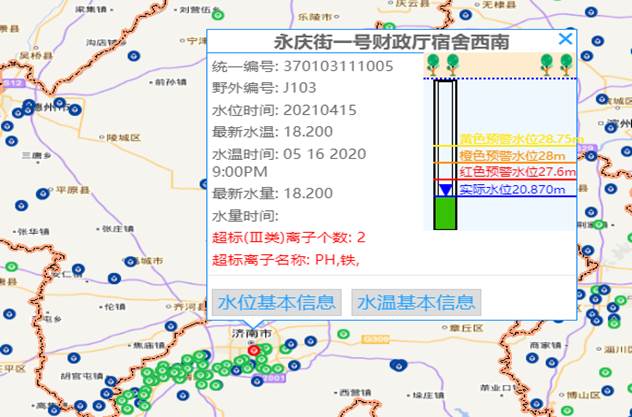Click the 超标离子名称 PH,铁 red text
The height and width of the screenshot is (417, 632).
tap(286, 261)
